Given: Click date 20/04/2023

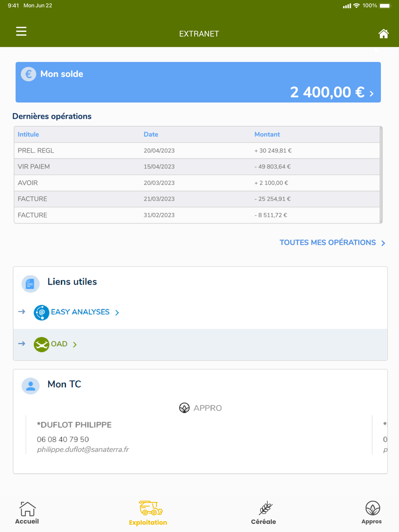Looking at the screenshot, I should point(159,151).
